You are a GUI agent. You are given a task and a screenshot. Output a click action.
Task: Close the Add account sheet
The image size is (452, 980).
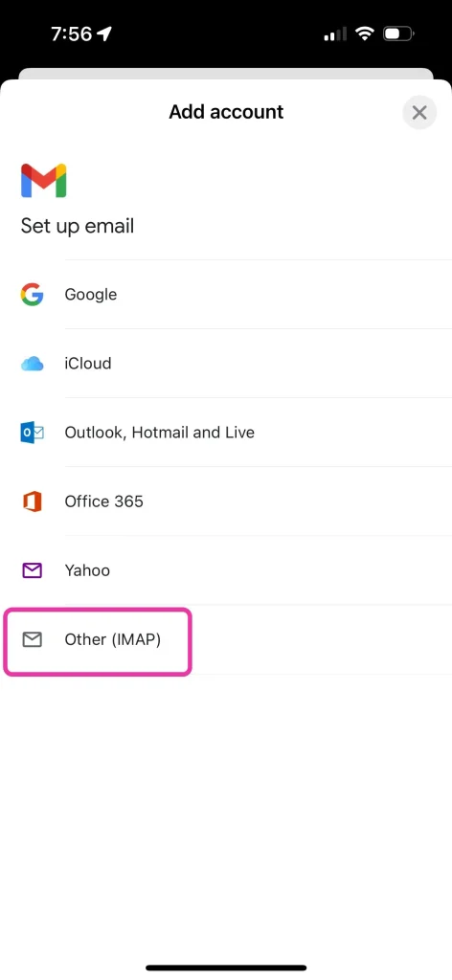(419, 113)
